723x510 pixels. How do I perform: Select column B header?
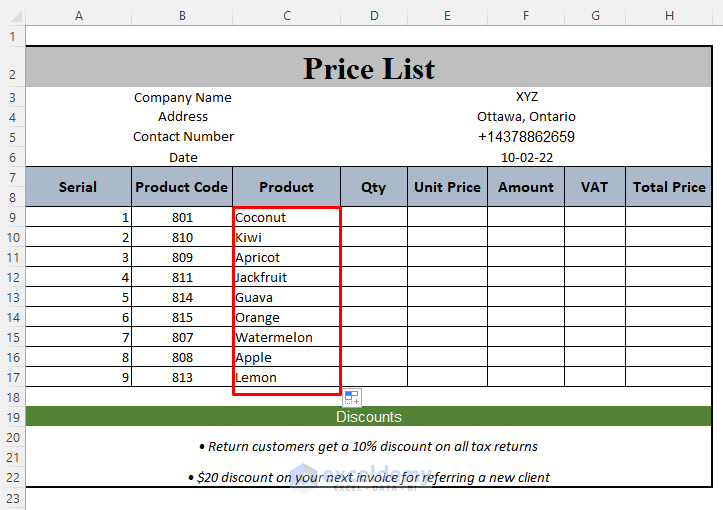(x=182, y=16)
